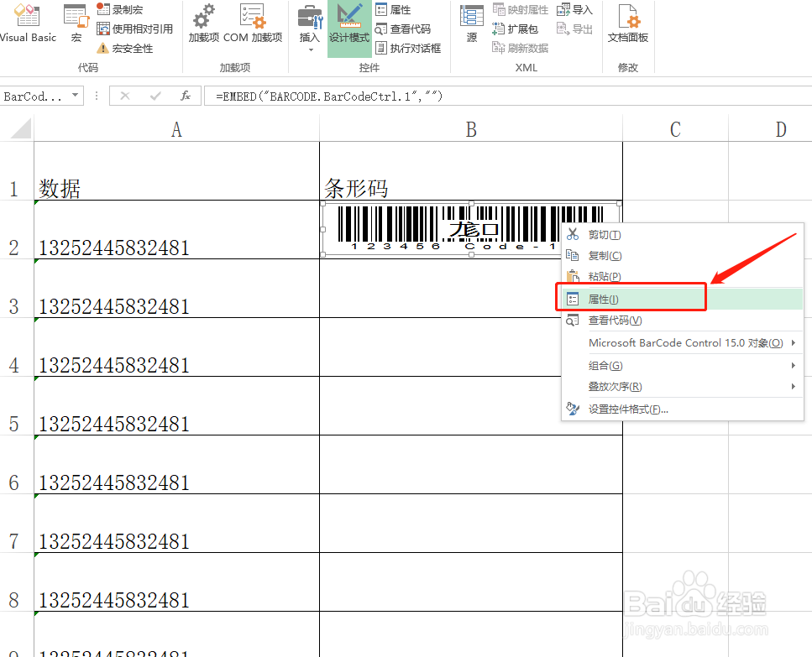Viewport: 812px width, 657px height.
Task: Select column B header
Action: (x=471, y=129)
